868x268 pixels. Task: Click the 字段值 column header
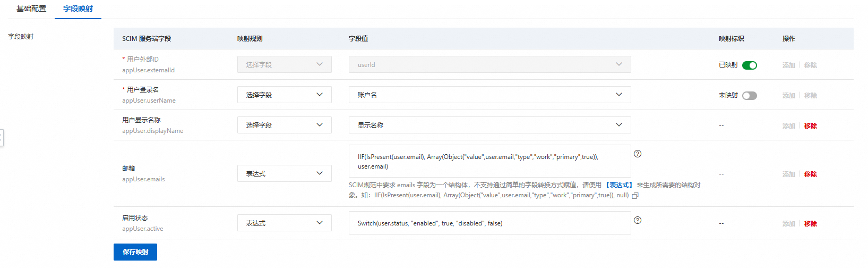tap(358, 39)
